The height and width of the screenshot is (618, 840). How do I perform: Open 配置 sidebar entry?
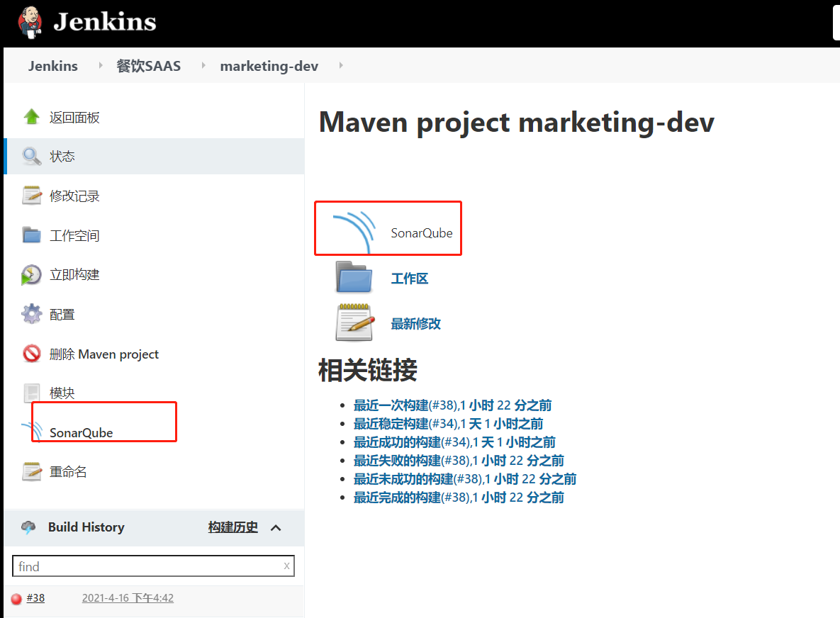(x=62, y=315)
